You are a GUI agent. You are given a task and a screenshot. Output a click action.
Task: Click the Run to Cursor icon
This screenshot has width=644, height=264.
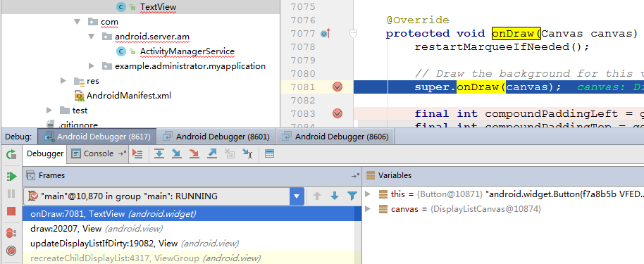(x=247, y=154)
